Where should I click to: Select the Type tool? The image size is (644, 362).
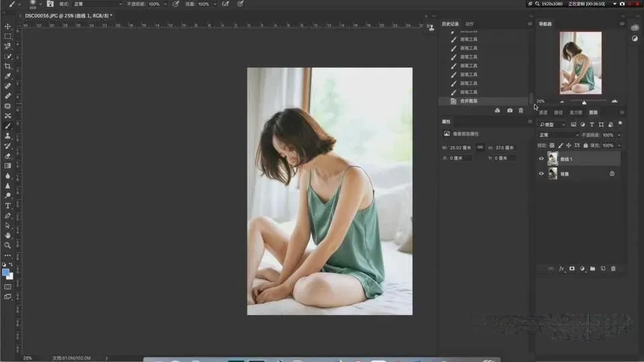coord(8,206)
